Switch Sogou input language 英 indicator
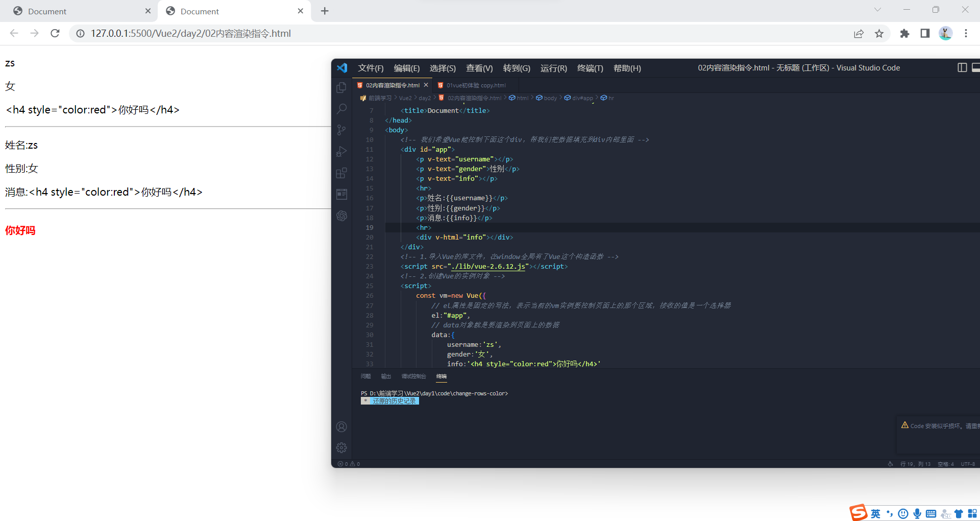Viewport: 980px width, 521px height. [x=875, y=513]
